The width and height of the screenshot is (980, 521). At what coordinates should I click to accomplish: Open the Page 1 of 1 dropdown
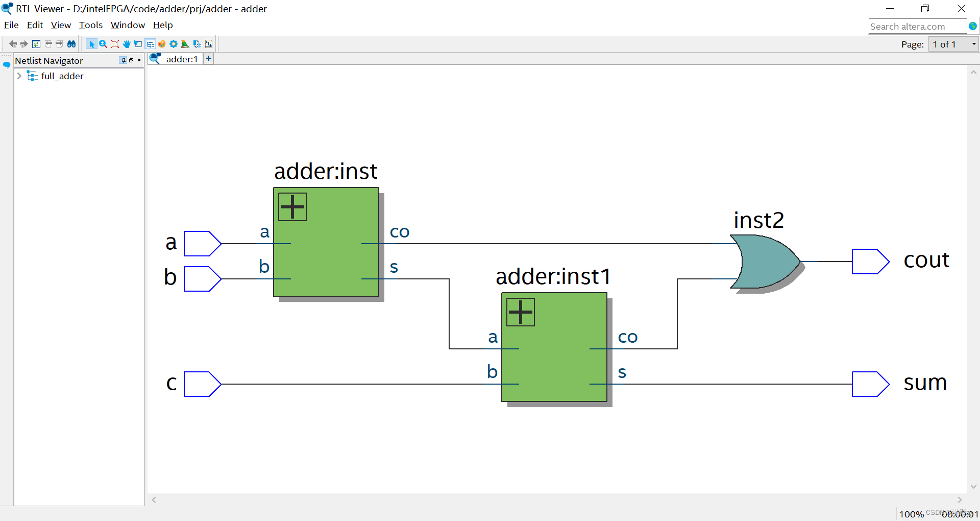953,44
